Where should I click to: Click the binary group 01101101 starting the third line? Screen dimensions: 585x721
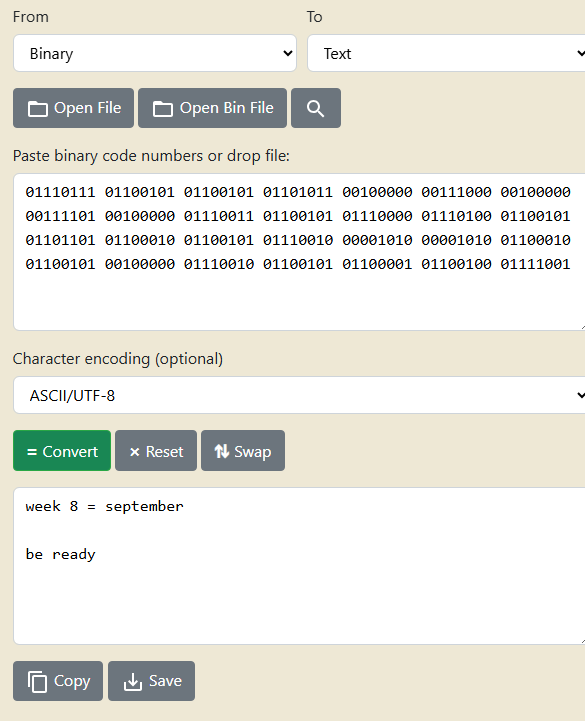(x=60, y=240)
